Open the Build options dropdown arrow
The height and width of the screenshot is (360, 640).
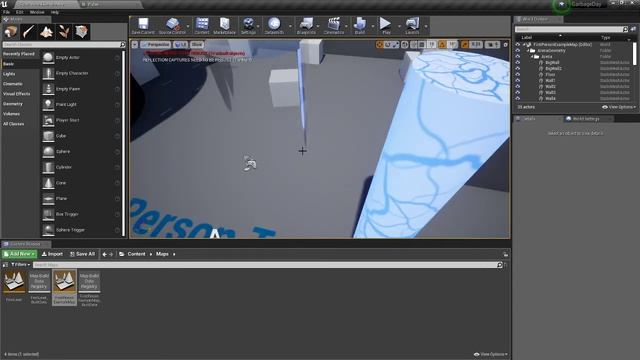pyautogui.click(x=373, y=27)
